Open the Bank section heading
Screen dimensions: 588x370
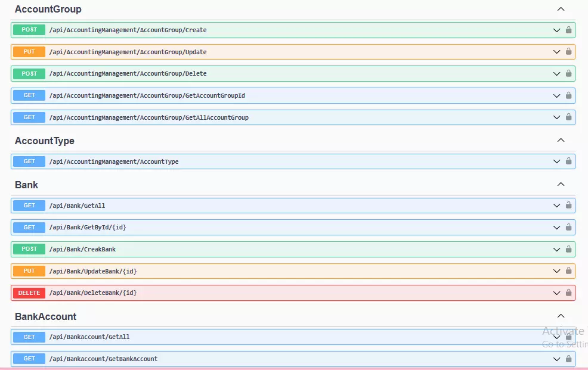pos(26,185)
